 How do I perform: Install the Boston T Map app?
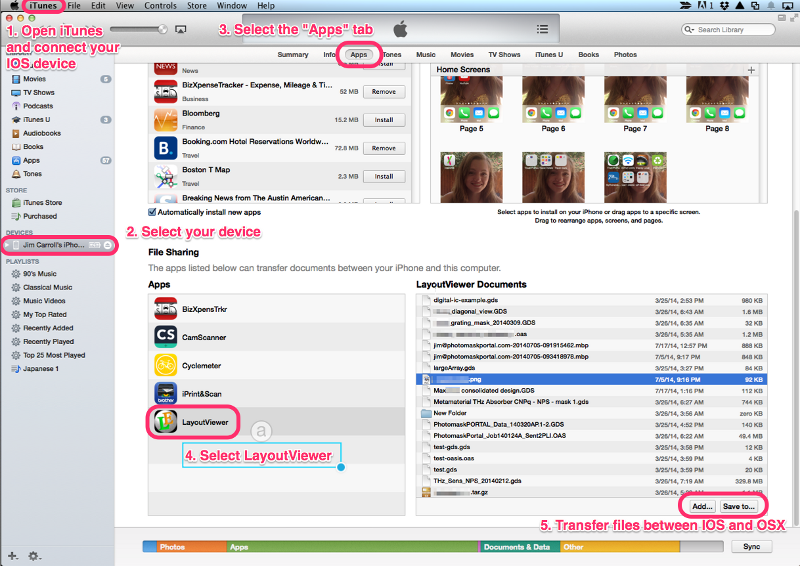384,177
